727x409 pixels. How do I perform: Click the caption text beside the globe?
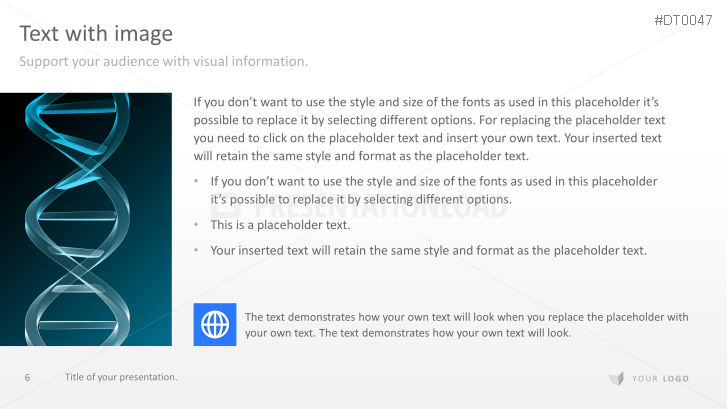[x=466, y=325]
